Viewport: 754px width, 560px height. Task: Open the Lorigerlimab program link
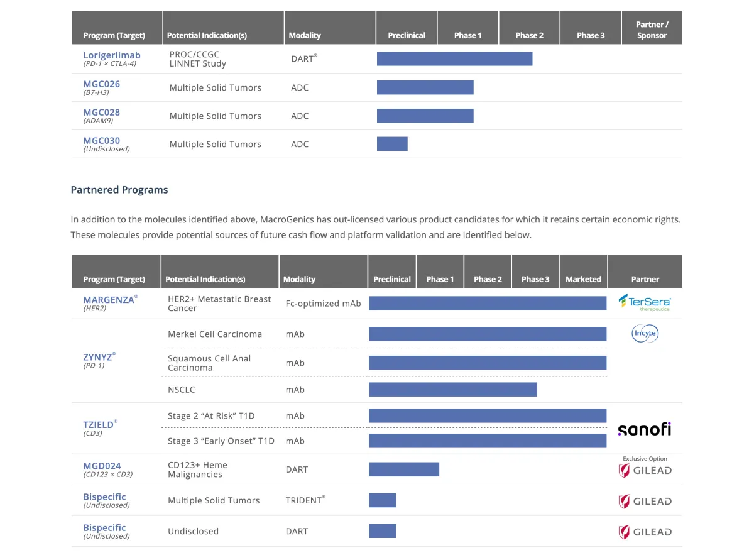pos(112,55)
